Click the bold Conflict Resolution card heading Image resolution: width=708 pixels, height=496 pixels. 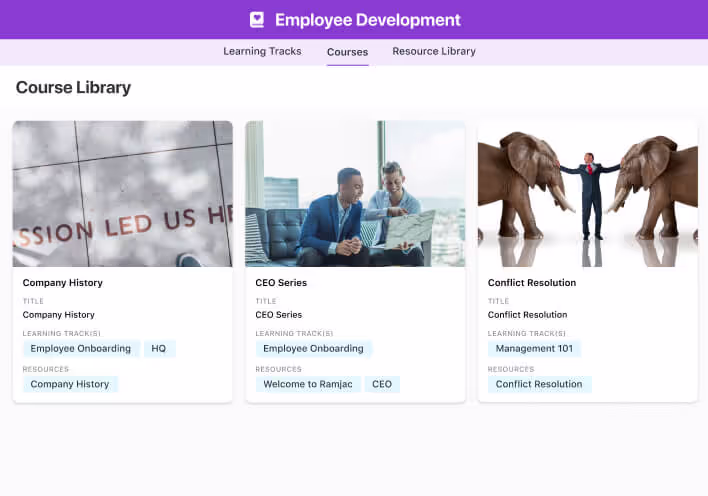click(532, 283)
